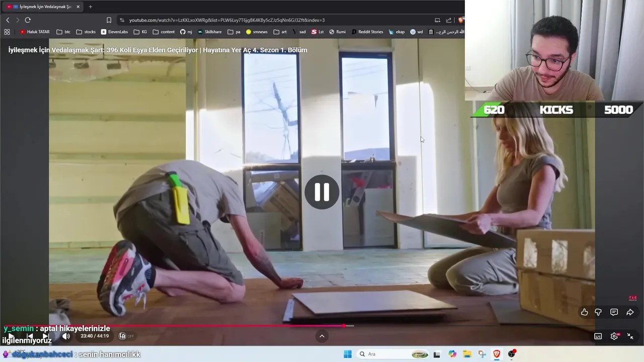The image size is (644, 362).
Task: Skip to the next video in the playlist
Action: (x=46, y=336)
